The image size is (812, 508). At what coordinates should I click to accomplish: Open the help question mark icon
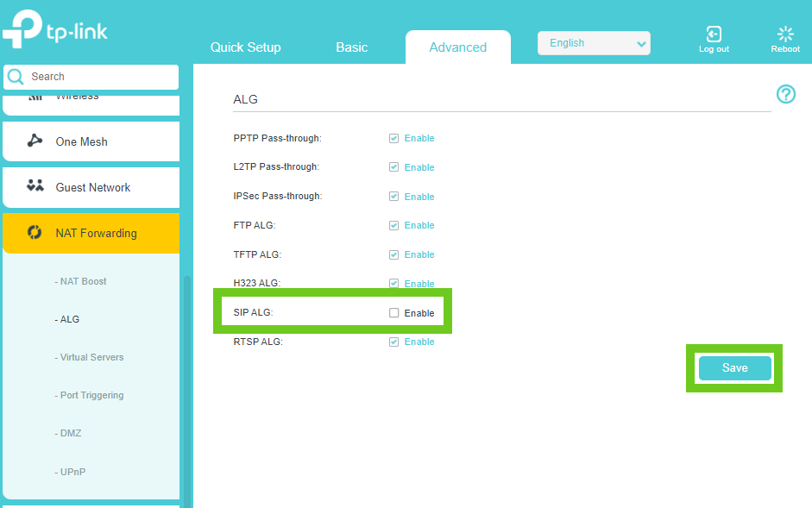click(785, 94)
